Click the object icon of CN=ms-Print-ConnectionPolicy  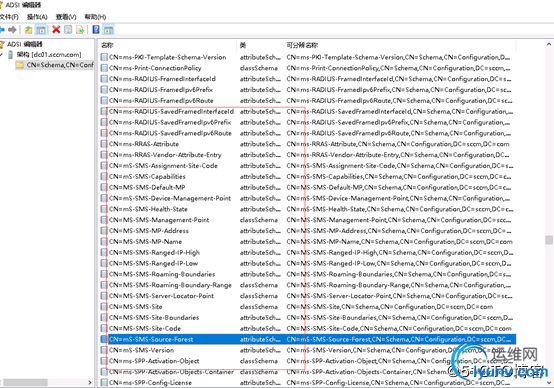pos(104,68)
